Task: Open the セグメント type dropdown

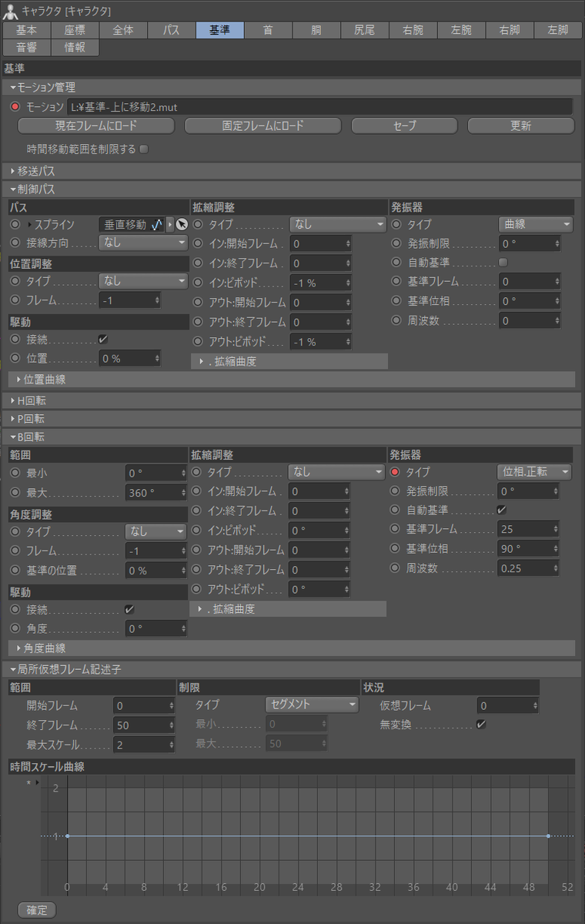Action: tap(312, 705)
